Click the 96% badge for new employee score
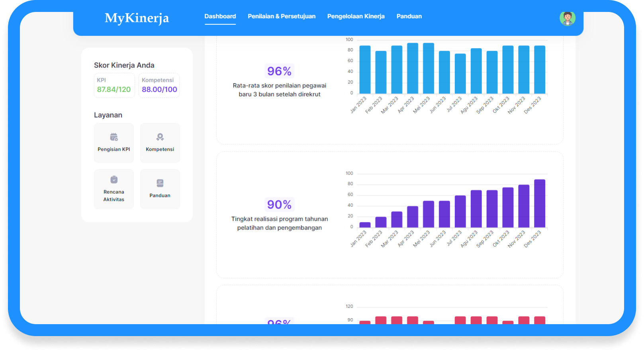 point(280,71)
